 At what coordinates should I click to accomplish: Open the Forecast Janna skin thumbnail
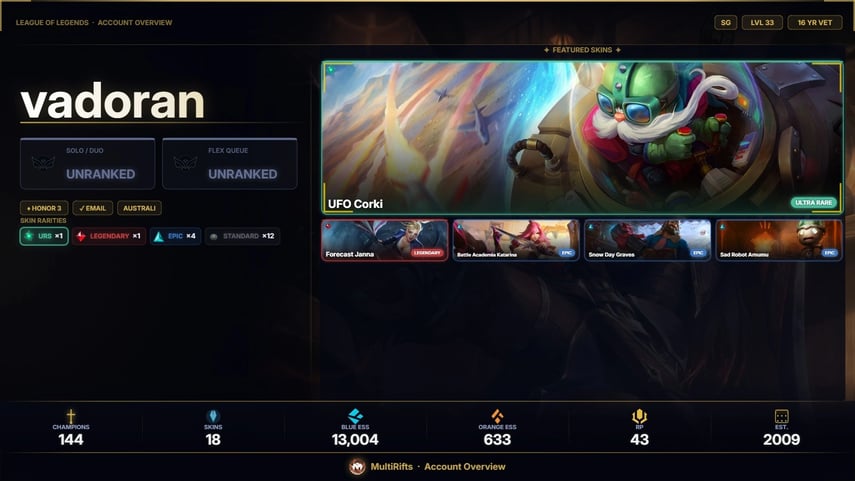coord(385,240)
